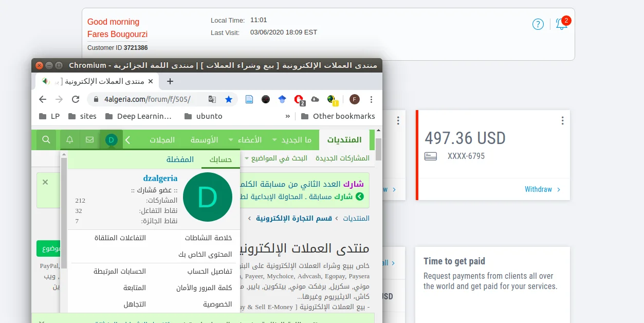644x323 pixels.
Task: Open the help question mark icon
Action: pos(538,24)
